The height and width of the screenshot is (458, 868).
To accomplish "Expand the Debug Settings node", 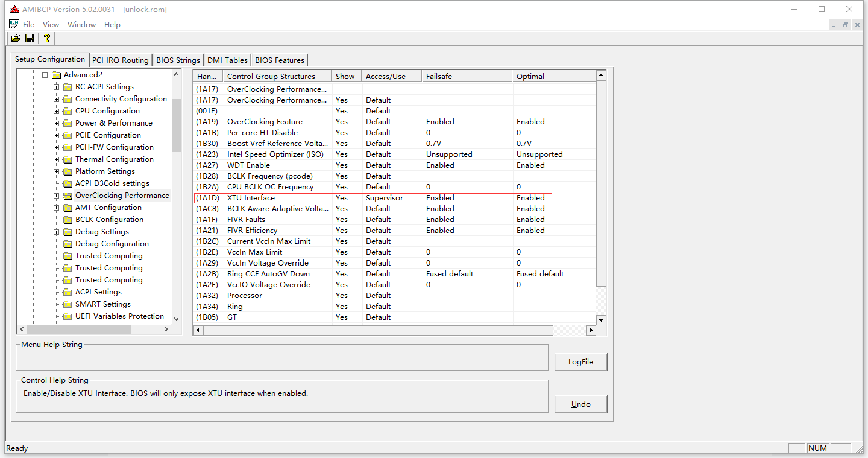I will (57, 232).
